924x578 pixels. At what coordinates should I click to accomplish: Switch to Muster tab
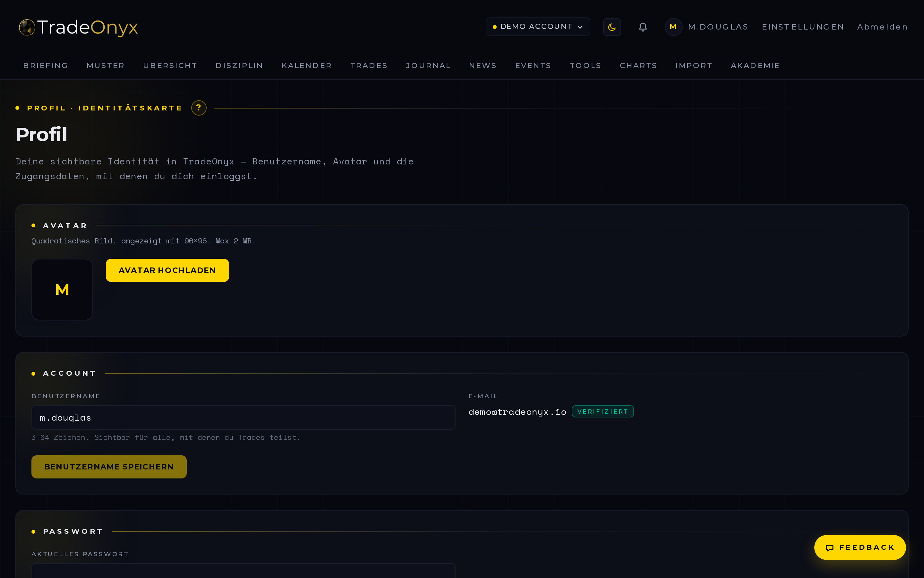105,66
